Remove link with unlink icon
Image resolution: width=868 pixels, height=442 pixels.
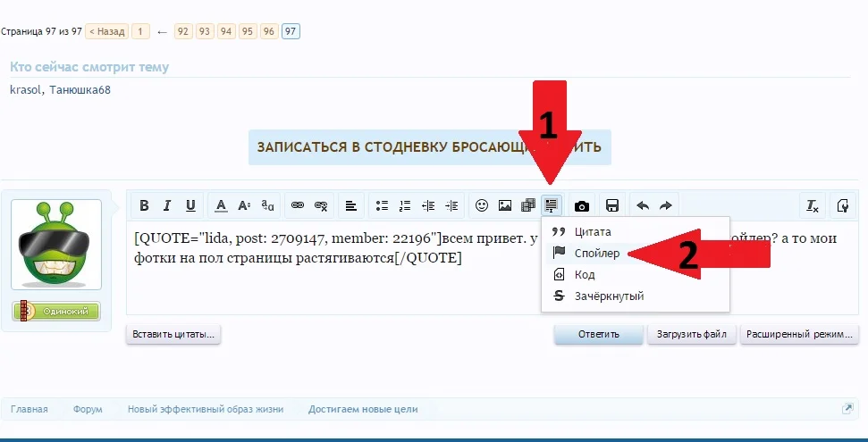coord(321,205)
